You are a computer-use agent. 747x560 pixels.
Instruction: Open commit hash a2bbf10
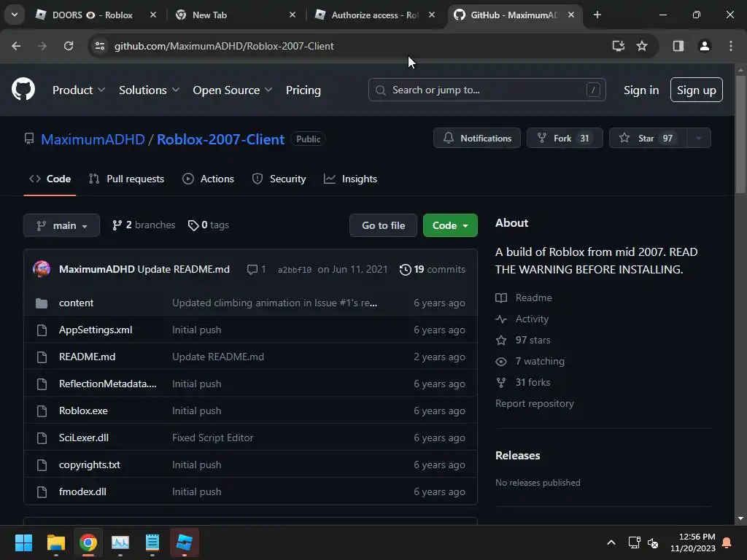tap(295, 270)
